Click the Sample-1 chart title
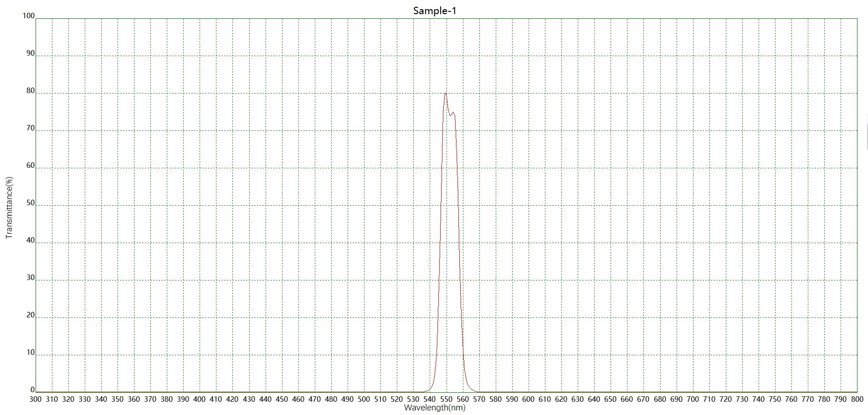 (x=434, y=10)
